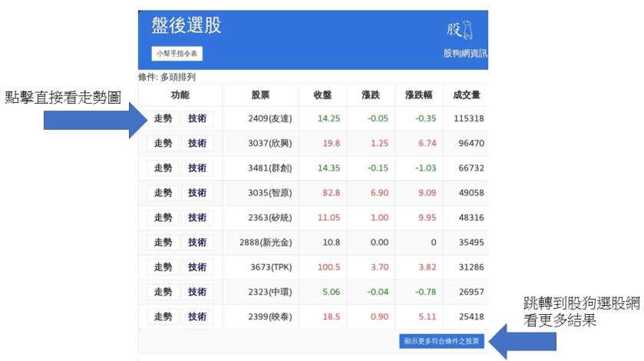644x361 pixels.
Task: View 走勢 chart for 3037(欣興)
Action: [x=163, y=143]
